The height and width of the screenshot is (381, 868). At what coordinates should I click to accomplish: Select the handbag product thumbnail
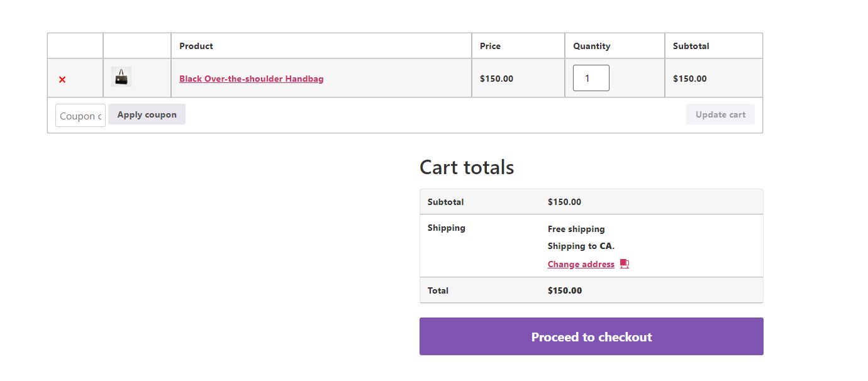click(120, 76)
